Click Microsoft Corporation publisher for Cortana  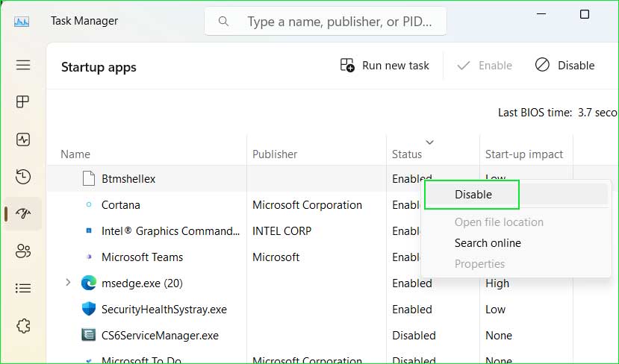(307, 205)
